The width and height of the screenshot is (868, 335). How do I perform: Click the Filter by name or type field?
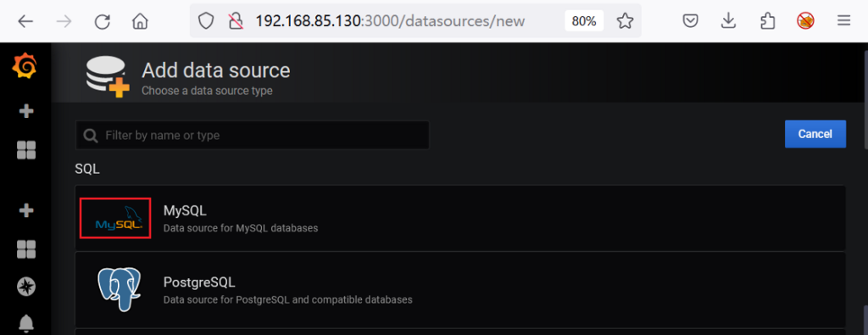[253, 135]
